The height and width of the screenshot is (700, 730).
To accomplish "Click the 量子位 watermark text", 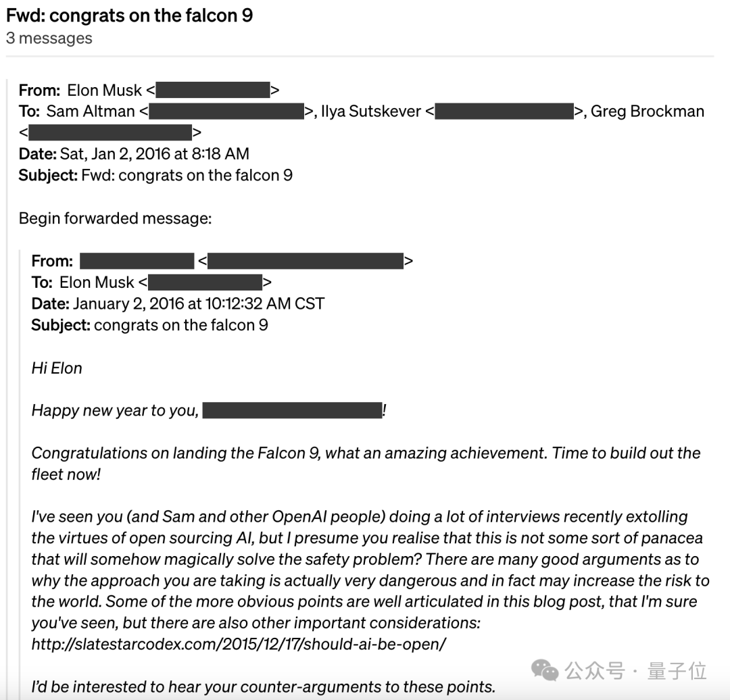I will click(677, 671).
